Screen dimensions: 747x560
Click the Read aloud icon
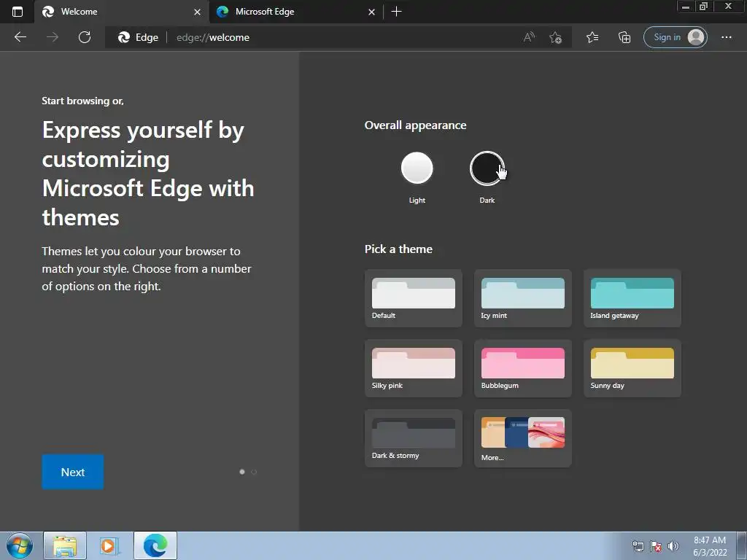click(x=529, y=37)
